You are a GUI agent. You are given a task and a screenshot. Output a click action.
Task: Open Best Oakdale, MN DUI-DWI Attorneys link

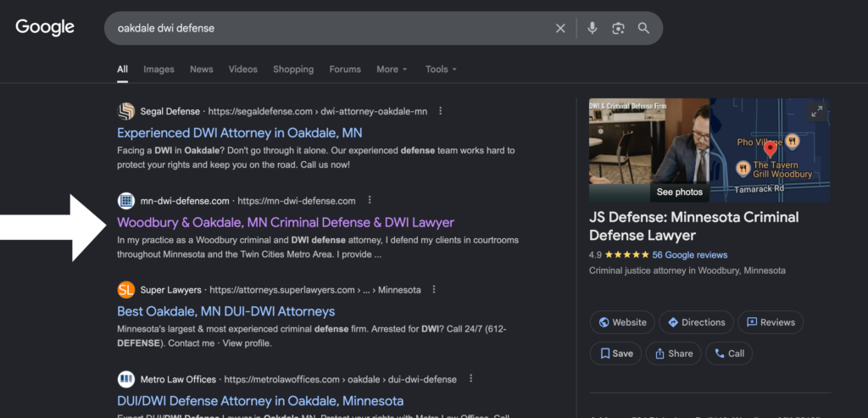tap(225, 311)
